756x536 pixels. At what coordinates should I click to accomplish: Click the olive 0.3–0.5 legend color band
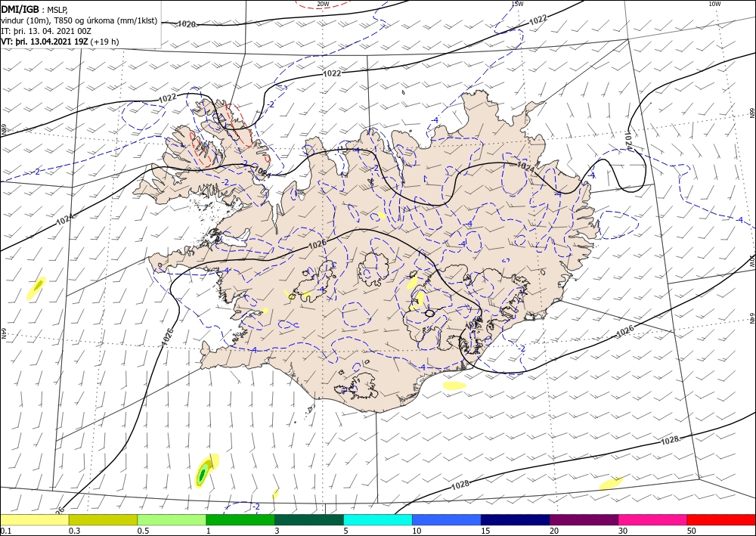103,519
